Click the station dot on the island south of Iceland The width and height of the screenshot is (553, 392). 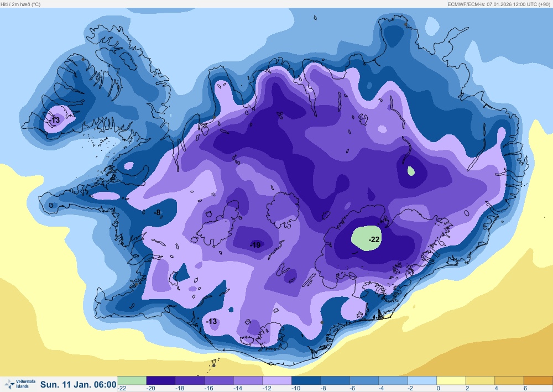pos(213,365)
